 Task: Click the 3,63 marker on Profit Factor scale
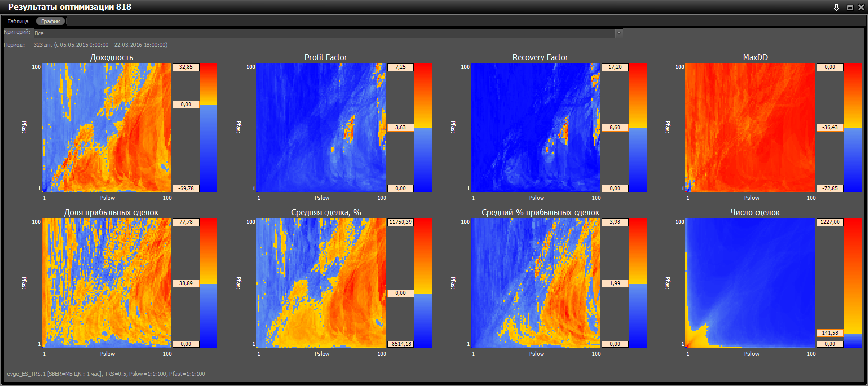(x=400, y=128)
